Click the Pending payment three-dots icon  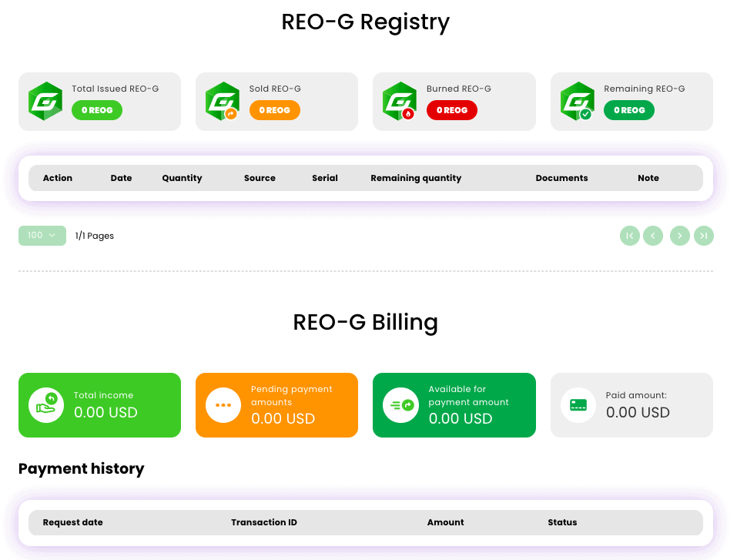click(223, 405)
